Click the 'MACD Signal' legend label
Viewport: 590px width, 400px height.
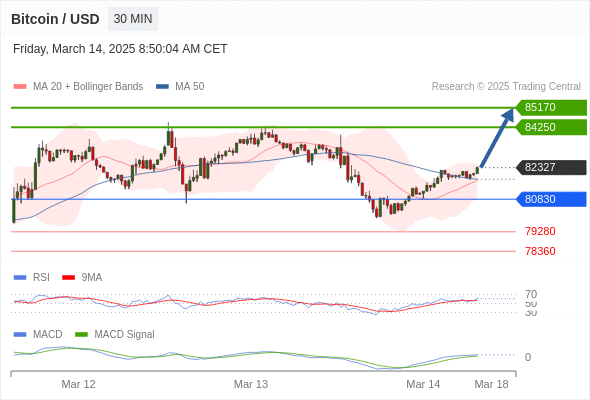pyautogui.click(x=124, y=335)
